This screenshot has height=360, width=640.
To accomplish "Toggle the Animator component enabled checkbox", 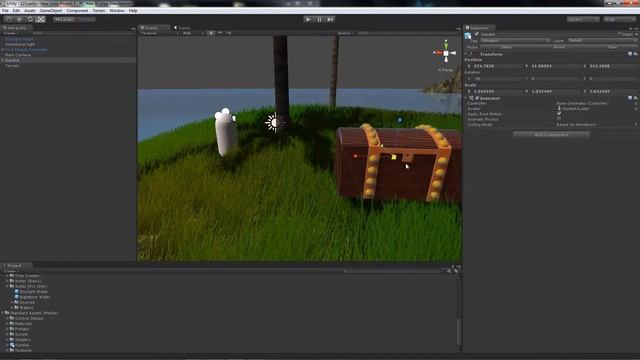I will point(477,98).
